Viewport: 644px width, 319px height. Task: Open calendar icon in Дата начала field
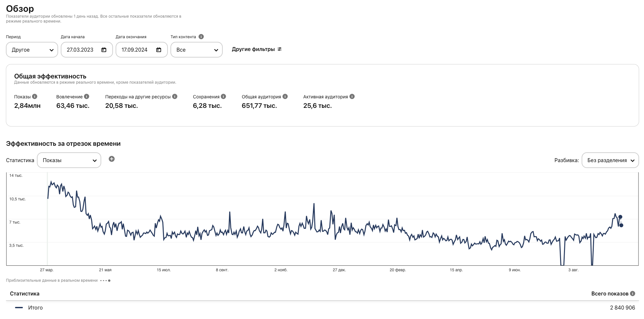104,50
